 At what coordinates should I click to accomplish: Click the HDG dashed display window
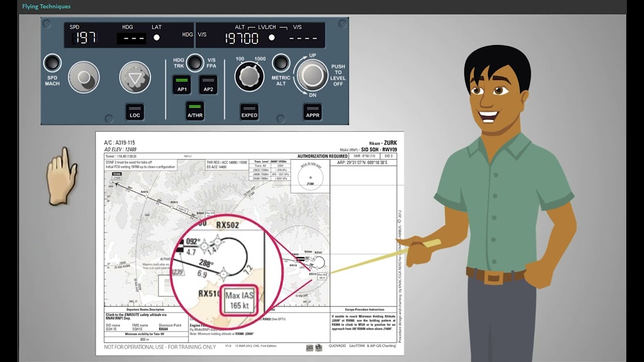point(131,38)
